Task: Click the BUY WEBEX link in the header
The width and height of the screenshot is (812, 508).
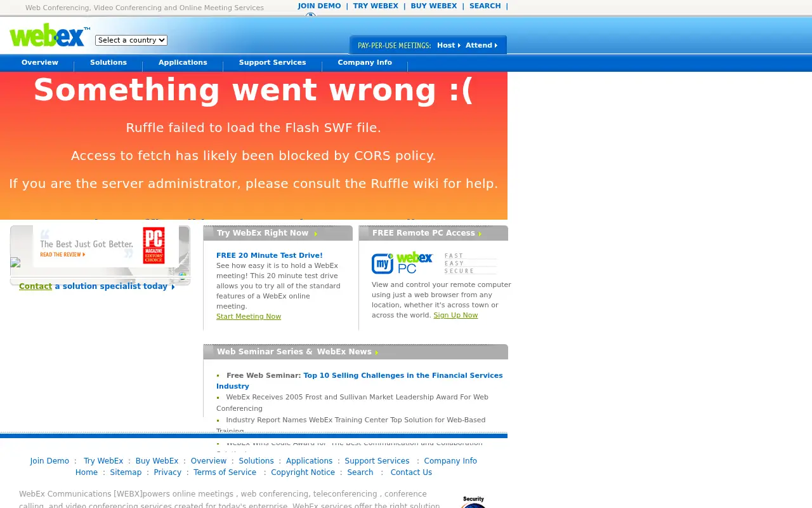Action: point(434,6)
